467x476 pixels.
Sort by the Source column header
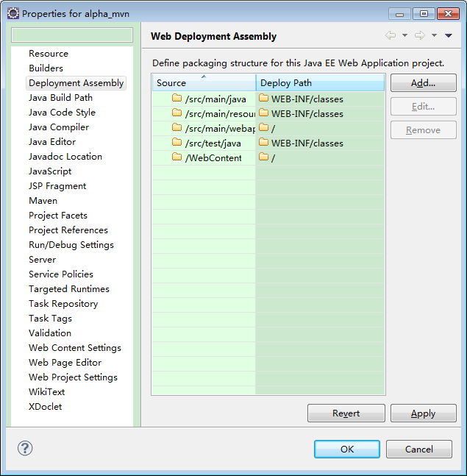point(204,82)
